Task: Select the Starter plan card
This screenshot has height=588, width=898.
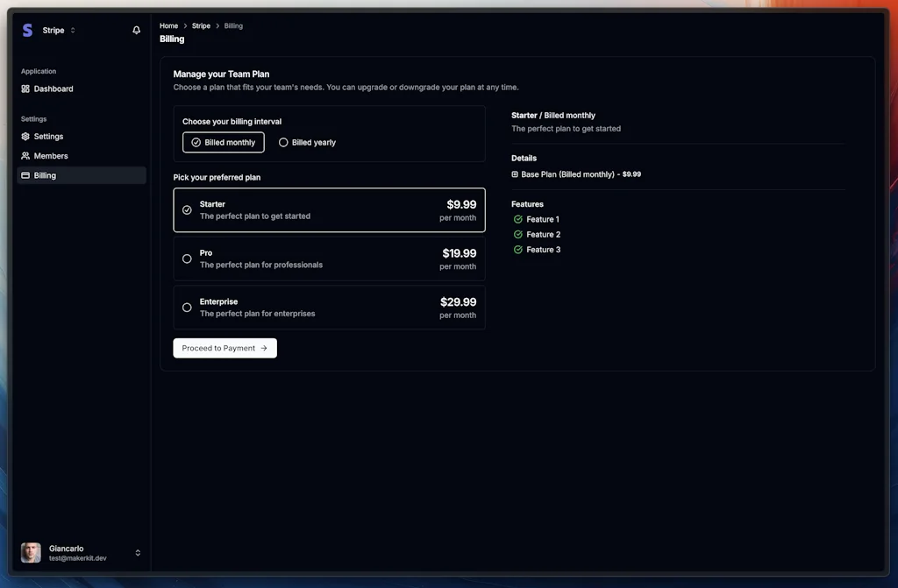Action: 329,210
